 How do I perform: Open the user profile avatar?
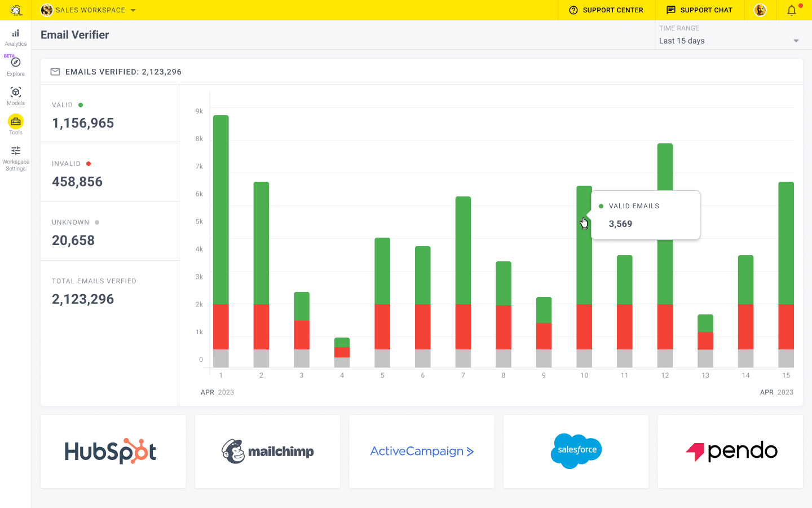760,10
